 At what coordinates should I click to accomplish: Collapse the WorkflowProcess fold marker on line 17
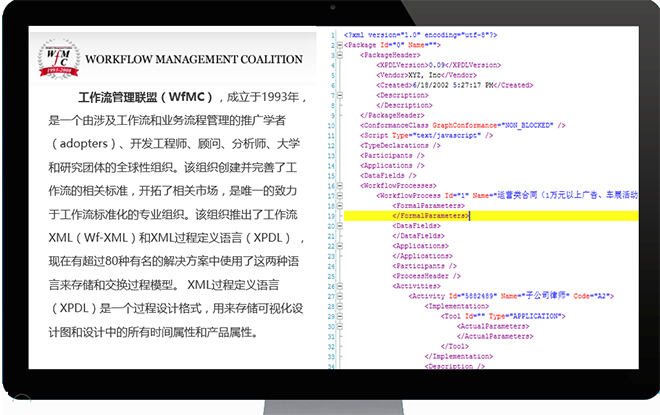(340, 196)
